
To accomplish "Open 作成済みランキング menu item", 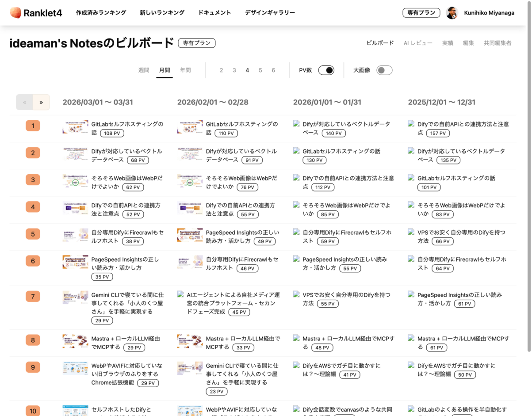I will click(x=101, y=13).
